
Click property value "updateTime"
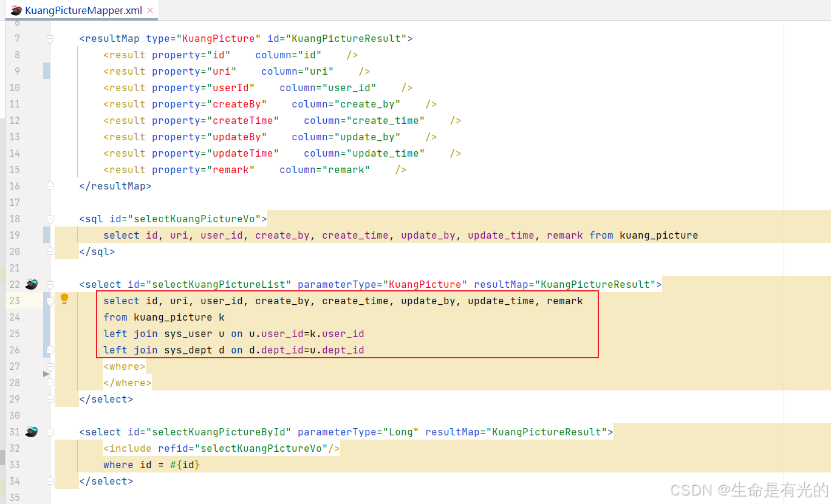tap(242, 153)
